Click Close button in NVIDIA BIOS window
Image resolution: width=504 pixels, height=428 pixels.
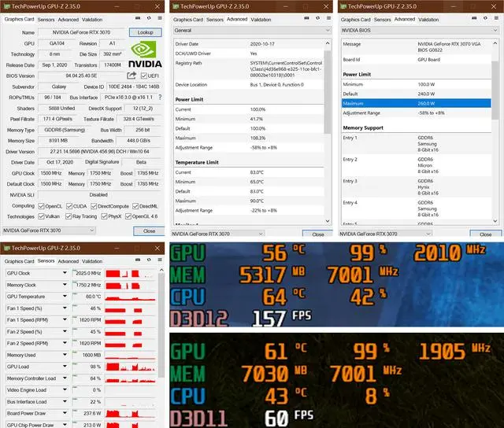485,234
